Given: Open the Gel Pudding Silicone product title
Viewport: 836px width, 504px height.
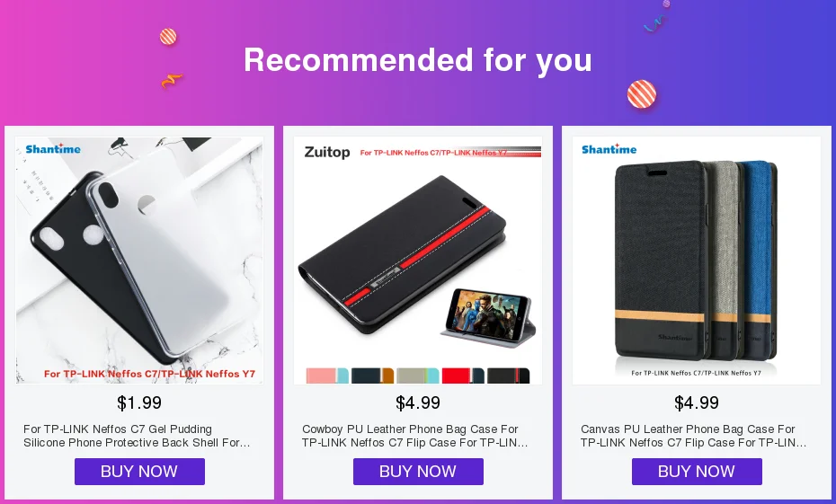Looking at the screenshot, I should (137, 436).
